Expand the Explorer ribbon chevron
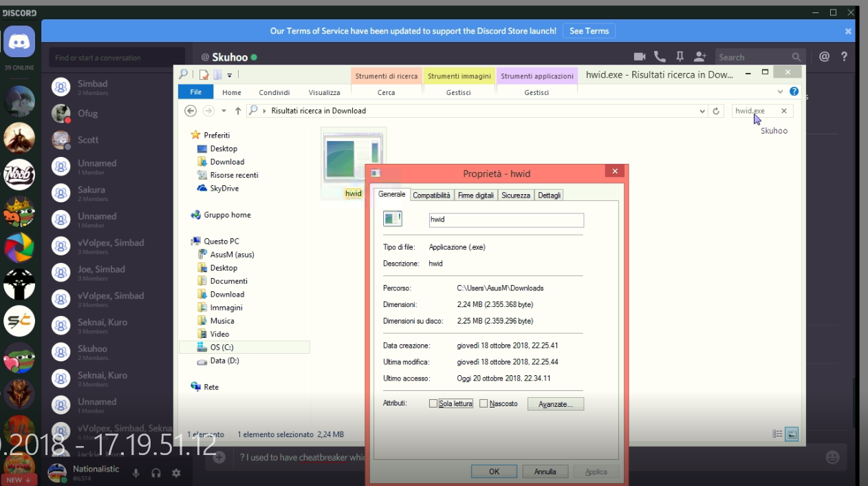 click(780, 92)
